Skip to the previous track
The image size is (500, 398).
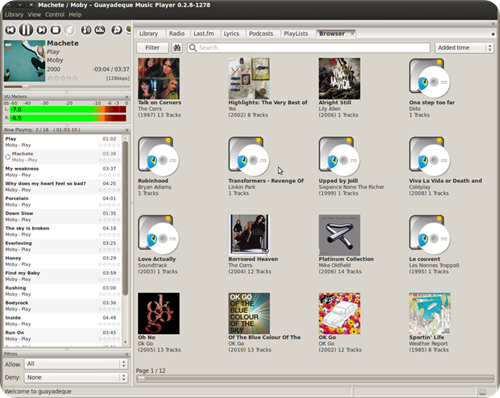11,30
